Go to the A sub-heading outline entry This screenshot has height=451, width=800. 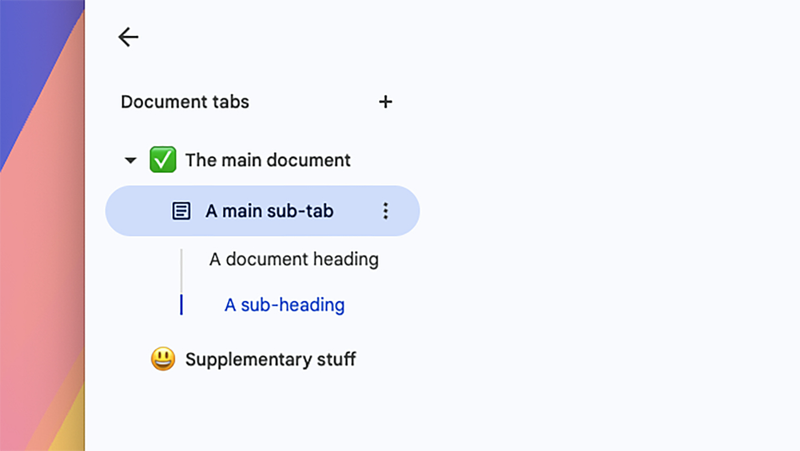tap(284, 305)
